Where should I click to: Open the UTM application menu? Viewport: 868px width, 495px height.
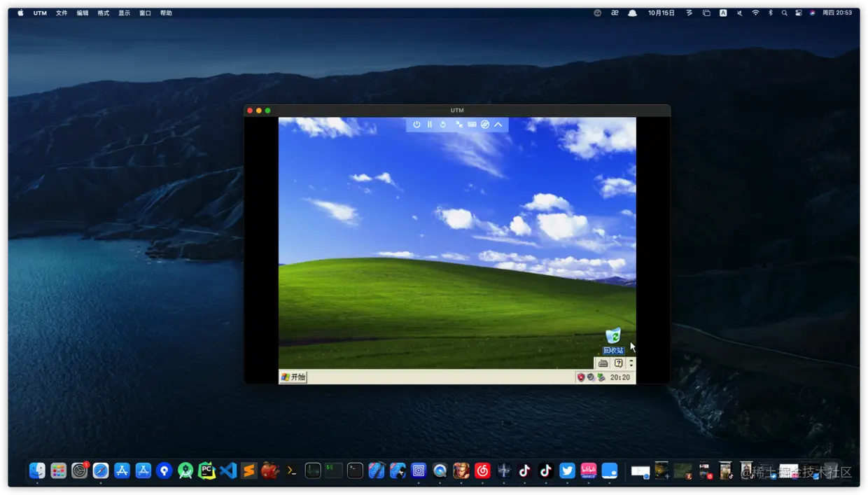pyautogui.click(x=40, y=13)
